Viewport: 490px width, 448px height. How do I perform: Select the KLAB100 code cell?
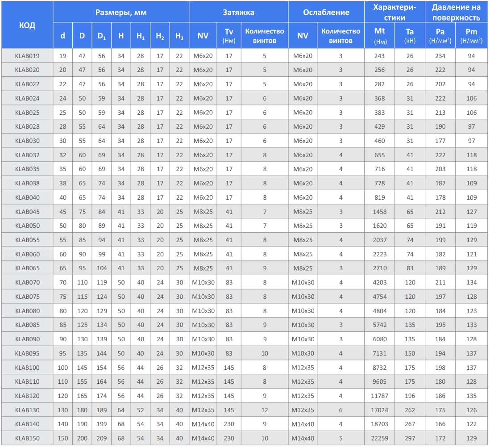click(x=27, y=368)
